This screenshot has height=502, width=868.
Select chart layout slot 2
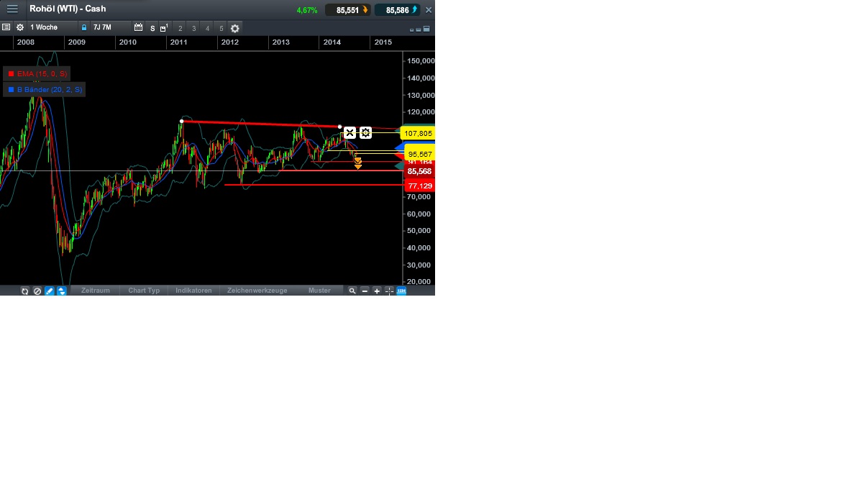click(179, 27)
